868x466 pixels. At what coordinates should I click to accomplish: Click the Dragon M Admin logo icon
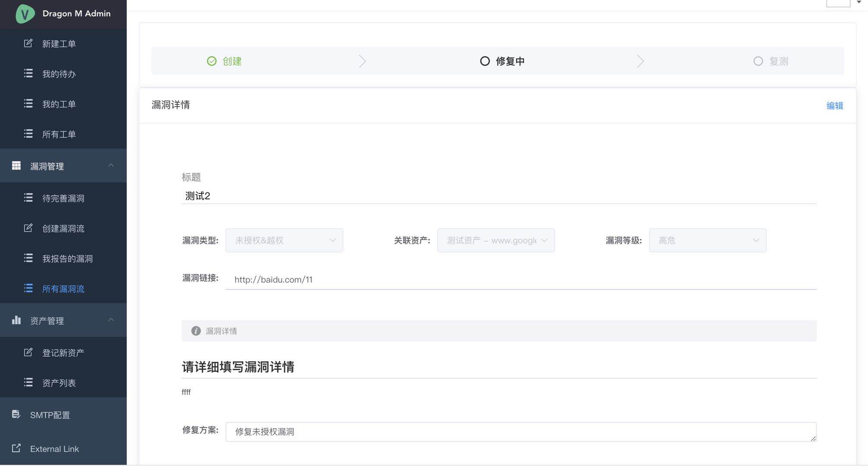point(25,14)
